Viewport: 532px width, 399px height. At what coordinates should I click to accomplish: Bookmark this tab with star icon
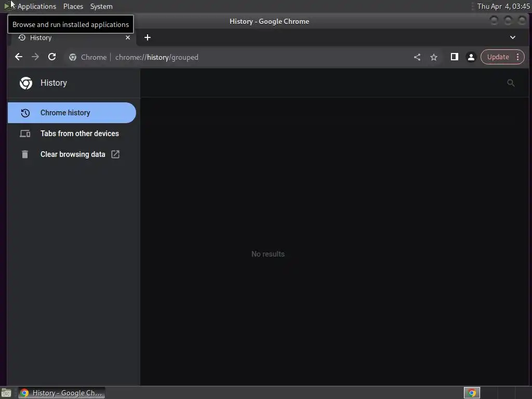pyautogui.click(x=434, y=57)
